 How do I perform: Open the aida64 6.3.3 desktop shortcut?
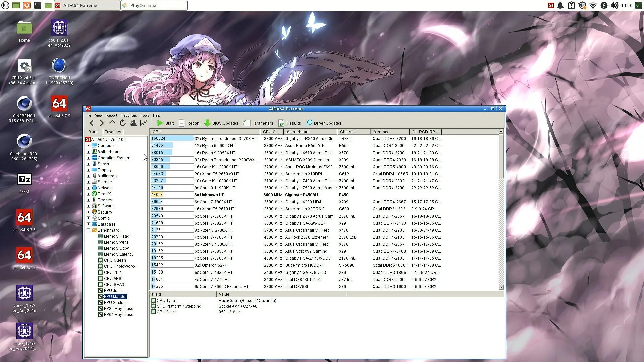pos(24,218)
